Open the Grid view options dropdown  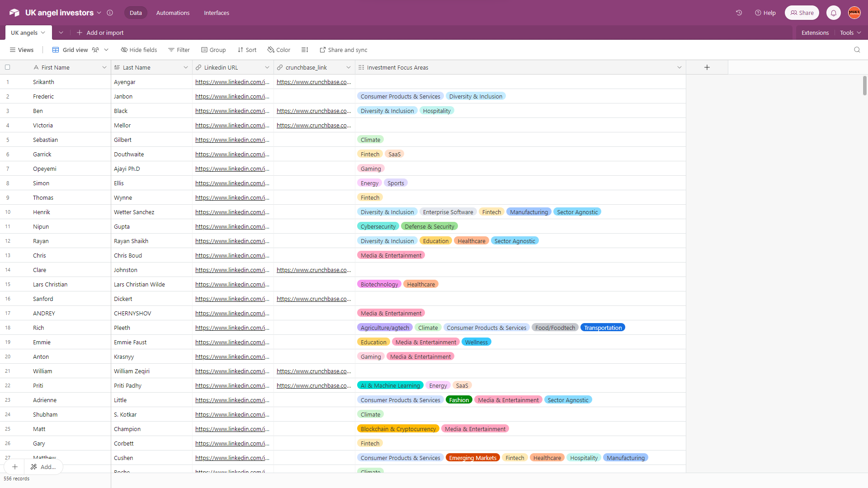(106, 50)
